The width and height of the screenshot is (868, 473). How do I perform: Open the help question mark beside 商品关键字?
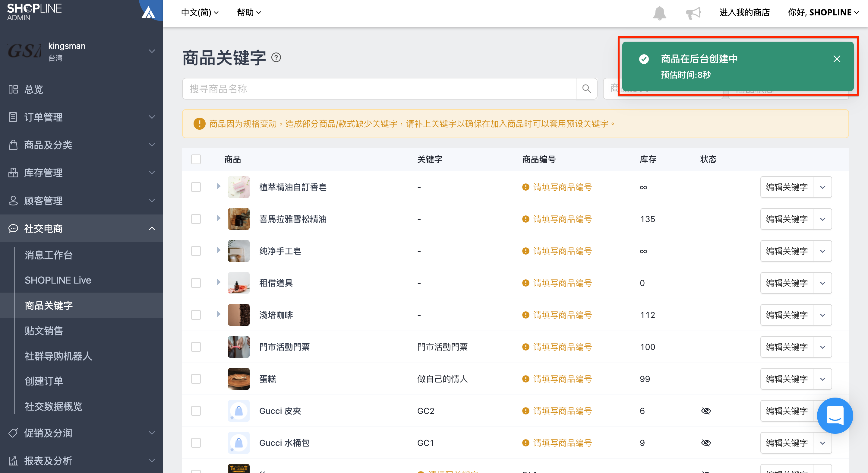coord(276,58)
